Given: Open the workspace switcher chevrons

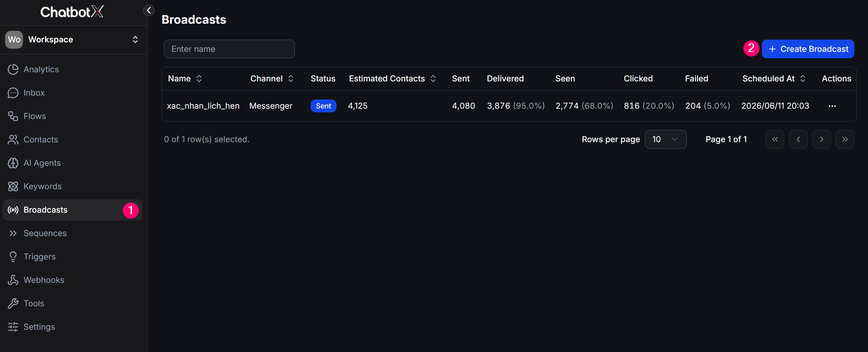Looking at the screenshot, I should click(135, 40).
